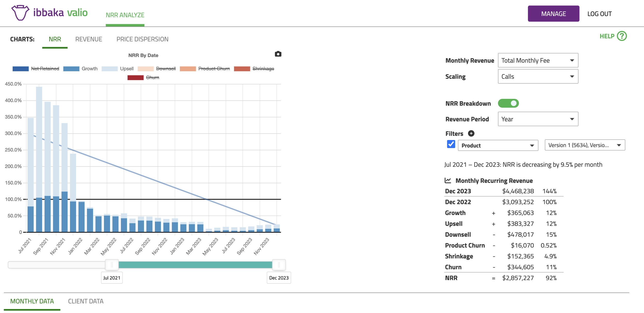Image resolution: width=644 pixels, height=313 pixels.
Task: Switch to the REVENUE chart tab
Action: [x=89, y=39]
